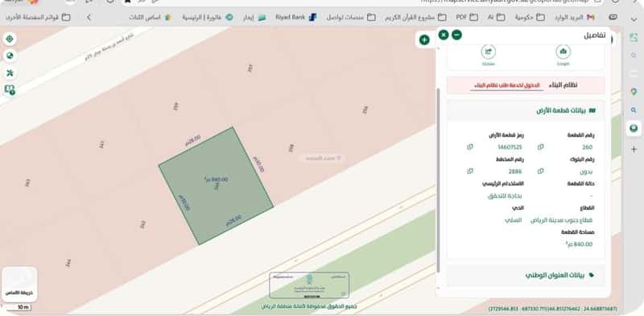Copy land parcel code 14607525

pos(470,147)
